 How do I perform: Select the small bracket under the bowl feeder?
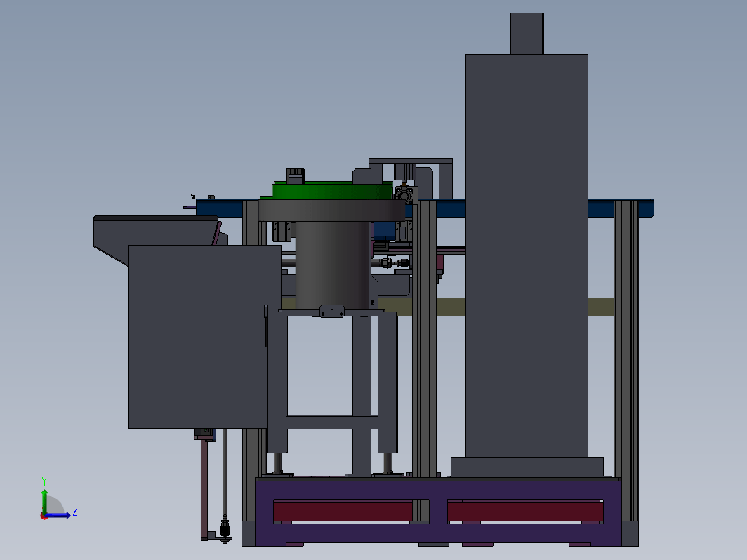tap(332, 312)
